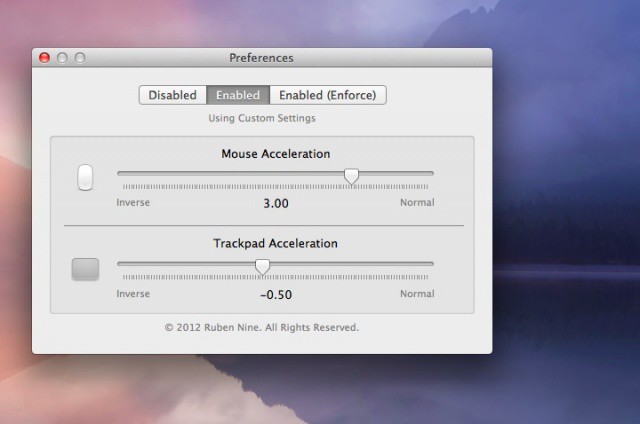
Task: Click the 3.00 mouse acceleration value
Action: click(x=276, y=203)
